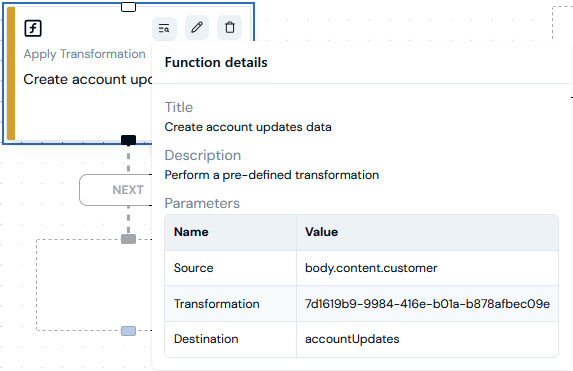Image resolution: width=573 pixels, height=371 pixels.
Task: Click the black output port under the node
Action: pos(128,140)
